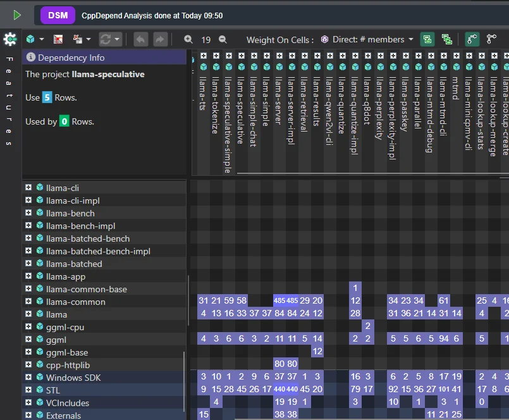Screen dimensions: 509x420
Task: Click the llama-cli row cube icon
Action: (40, 187)
